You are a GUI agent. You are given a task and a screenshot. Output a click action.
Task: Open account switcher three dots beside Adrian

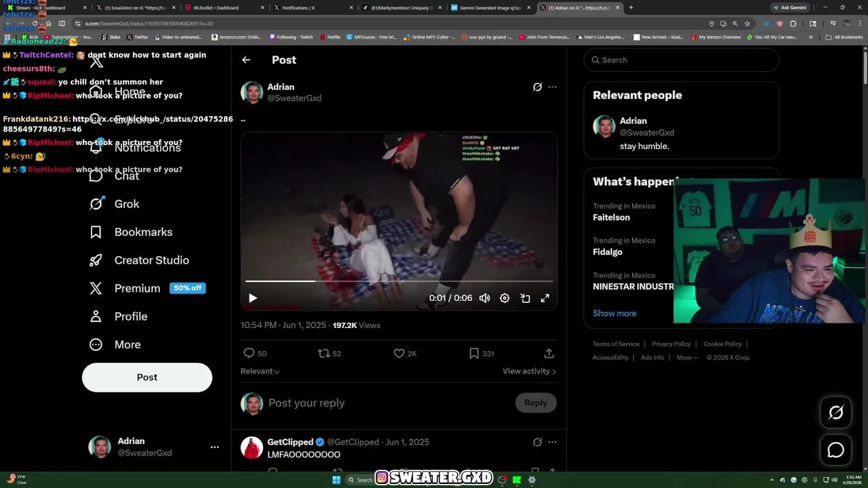point(214,447)
